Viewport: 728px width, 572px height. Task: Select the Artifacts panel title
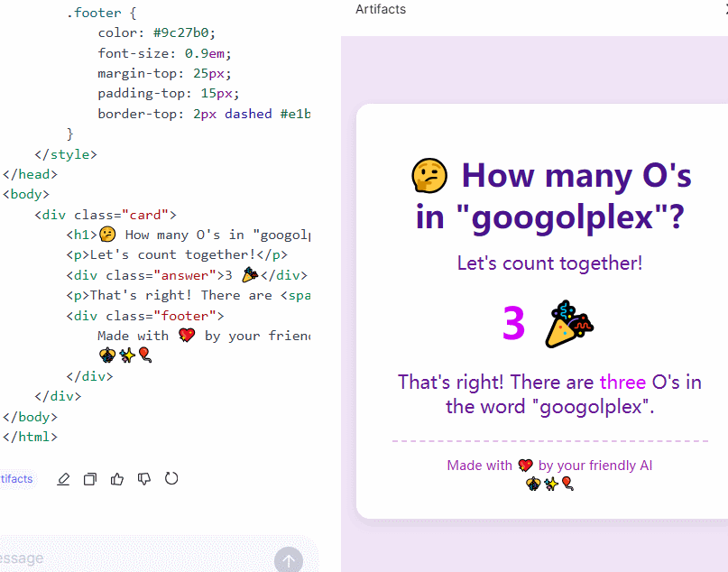click(x=381, y=9)
